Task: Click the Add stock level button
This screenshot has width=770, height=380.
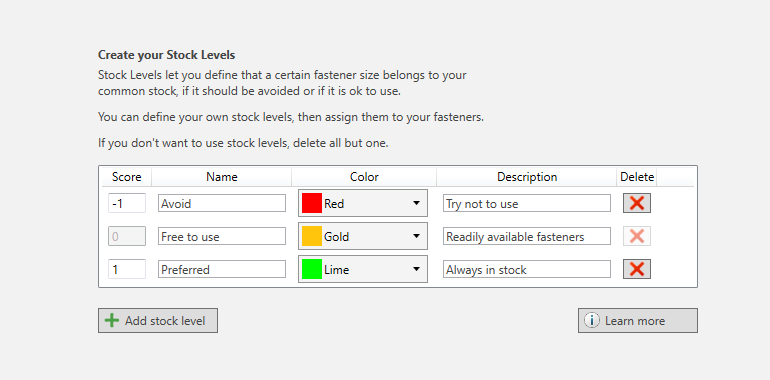Action: [158, 321]
